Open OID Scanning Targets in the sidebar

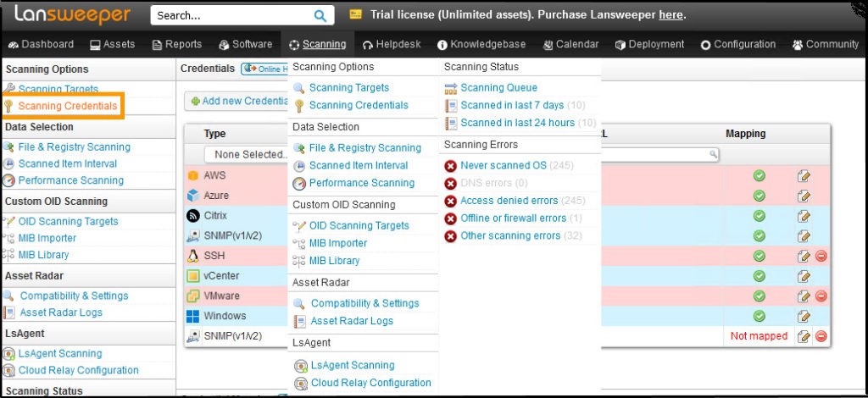(68, 222)
